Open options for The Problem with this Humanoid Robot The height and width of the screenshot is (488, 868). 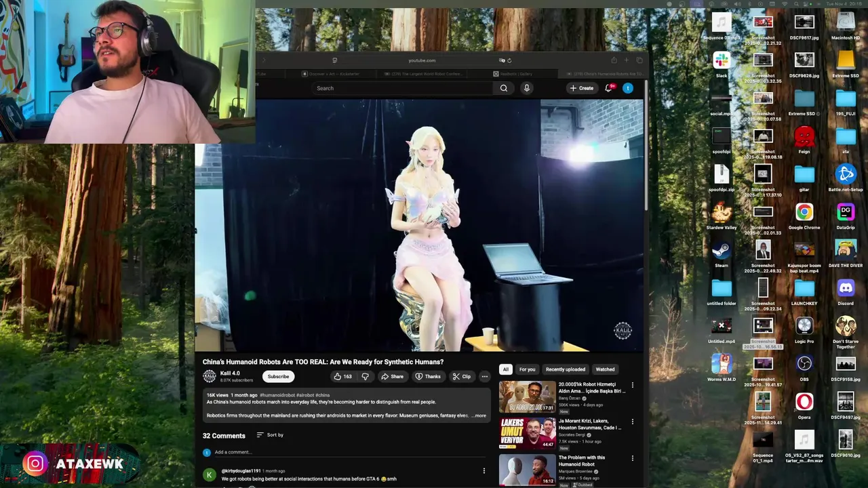pyautogui.click(x=632, y=458)
